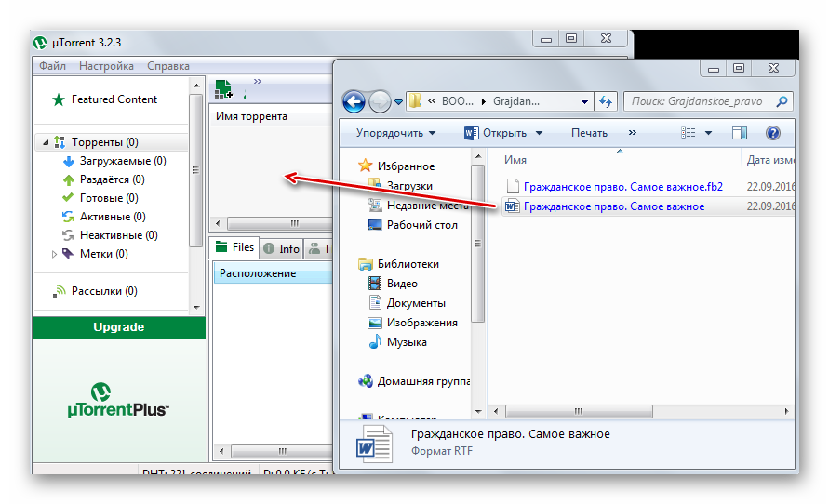This screenshot has height=504, width=829.
Task: Click the blue Help question mark icon
Action: (x=773, y=133)
